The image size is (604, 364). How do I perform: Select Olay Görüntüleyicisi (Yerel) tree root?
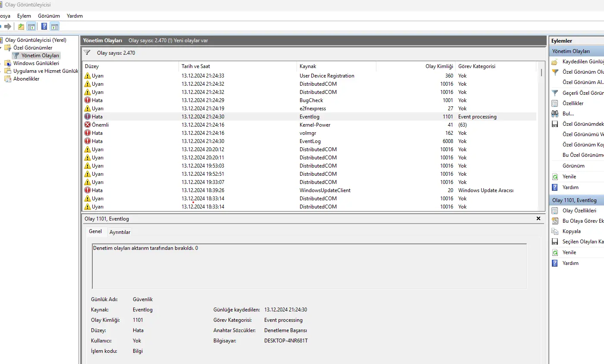pos(36,40)
